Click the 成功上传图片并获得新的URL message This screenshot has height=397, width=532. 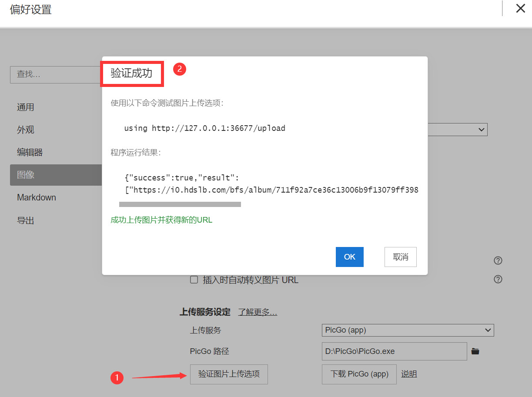161,220
